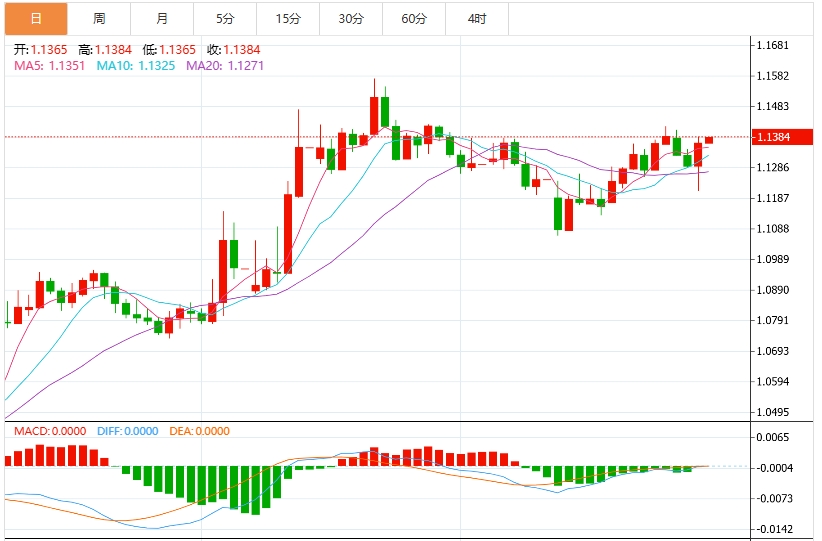The width and height of the screenshot is (822, 541).
Task: Select the 周 weekly chart tab
Action: click(99, 19)
